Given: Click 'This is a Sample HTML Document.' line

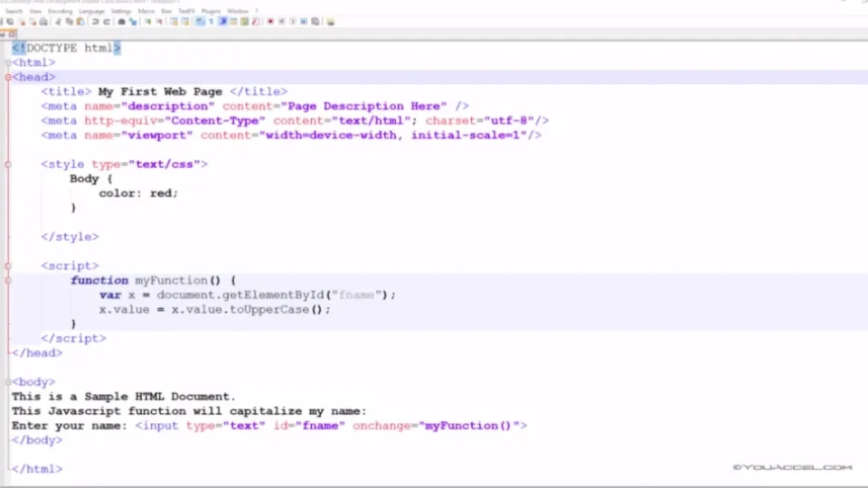Looking at the screenshot, I should coord(124,397).
